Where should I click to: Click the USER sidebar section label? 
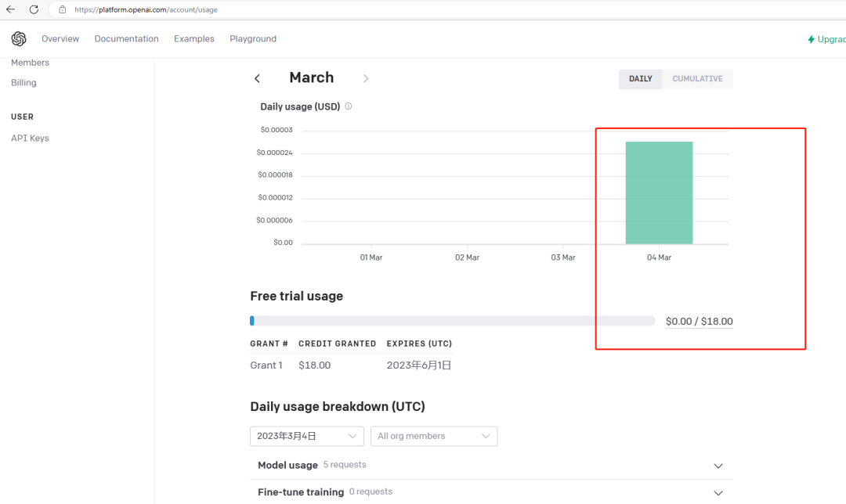click(22, 117)
